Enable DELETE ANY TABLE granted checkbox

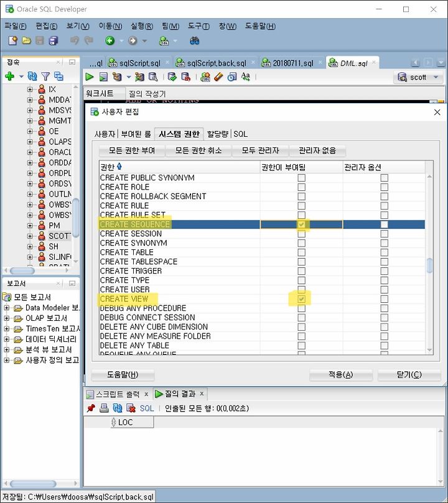tap(301, 346)
